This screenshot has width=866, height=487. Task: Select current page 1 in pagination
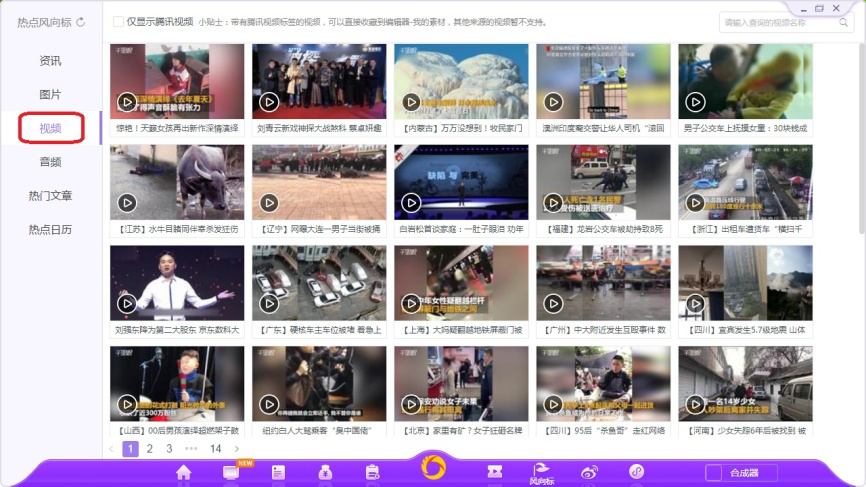tap(130, 449)
